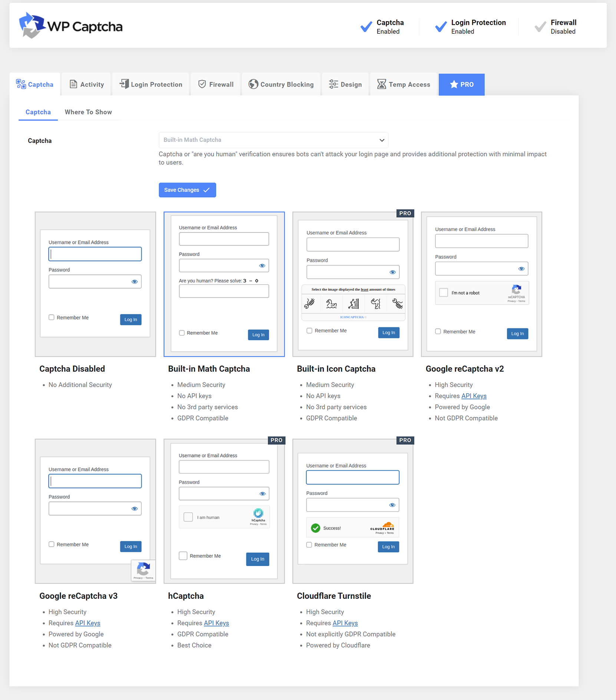Image resolution: width=616 pixels, height=700 pixels.
Task: Click the reCAPTCHA v3 badge icon
Action: 143,568
